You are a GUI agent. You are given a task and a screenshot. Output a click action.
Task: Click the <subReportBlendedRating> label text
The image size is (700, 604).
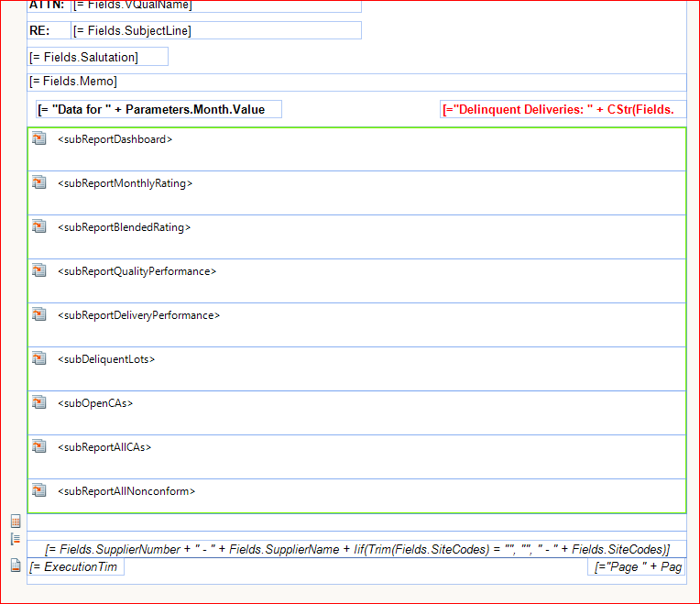tap(124, 227)
